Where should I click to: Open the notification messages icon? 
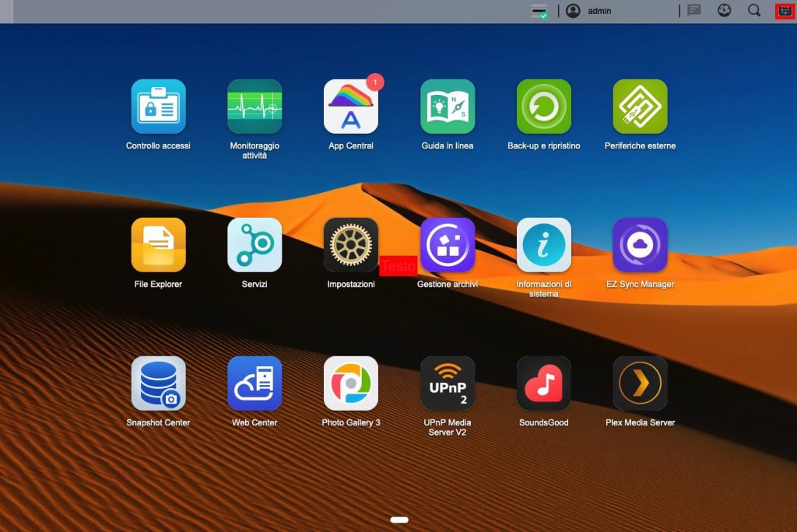pos(694,11)
